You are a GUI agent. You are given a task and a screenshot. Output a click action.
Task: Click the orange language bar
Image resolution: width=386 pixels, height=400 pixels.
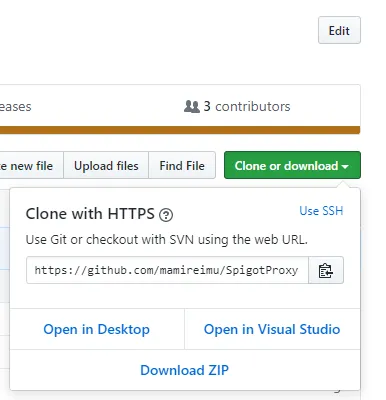pos(180,130)
